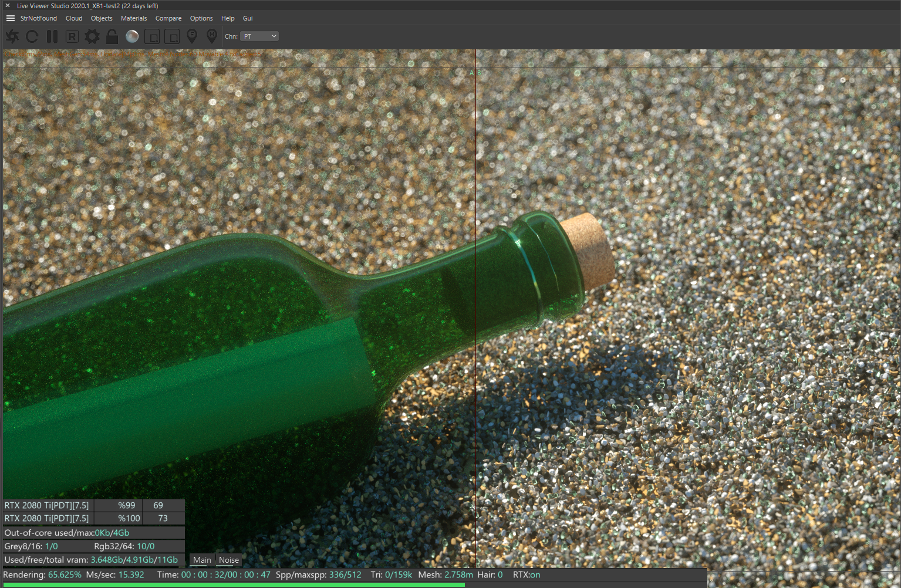Click the Grey8/16: 1/0 readout
This screenshot has width=901, height=588.
[31, 546]
